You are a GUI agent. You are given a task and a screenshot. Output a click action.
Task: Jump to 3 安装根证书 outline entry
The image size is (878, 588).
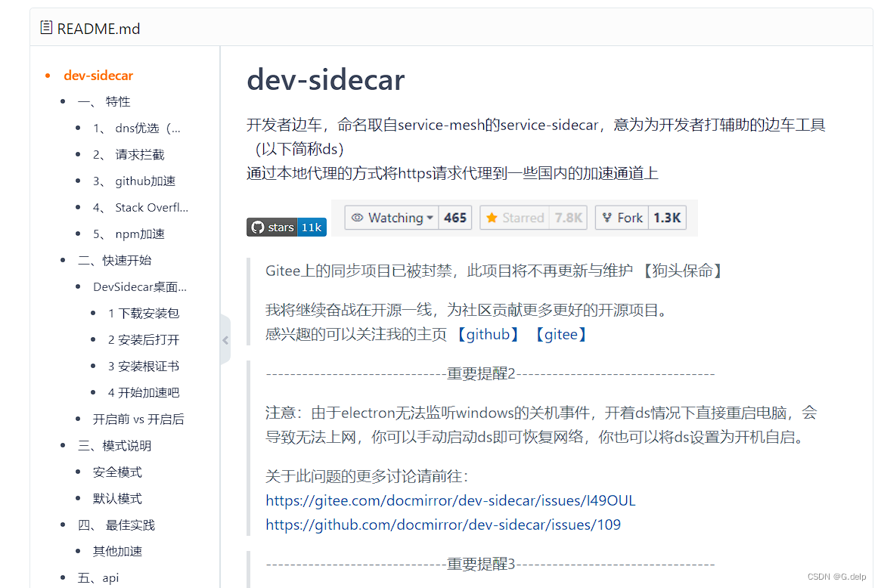tap(144, 367)
